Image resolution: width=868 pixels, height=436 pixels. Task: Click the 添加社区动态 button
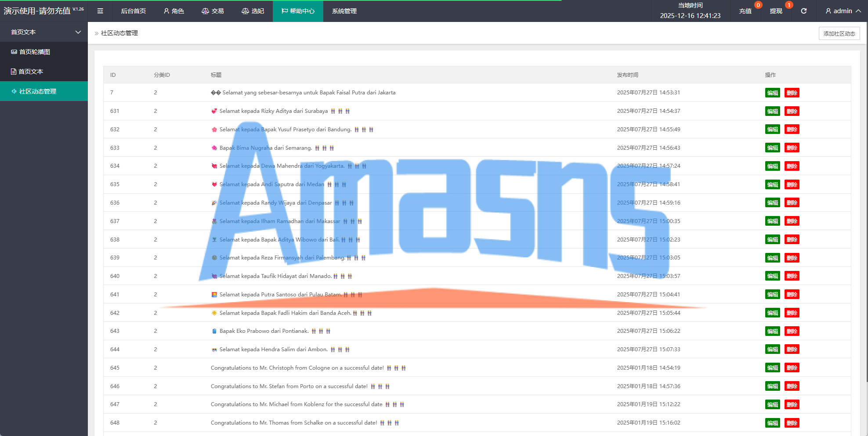click(x=839, y=33)
